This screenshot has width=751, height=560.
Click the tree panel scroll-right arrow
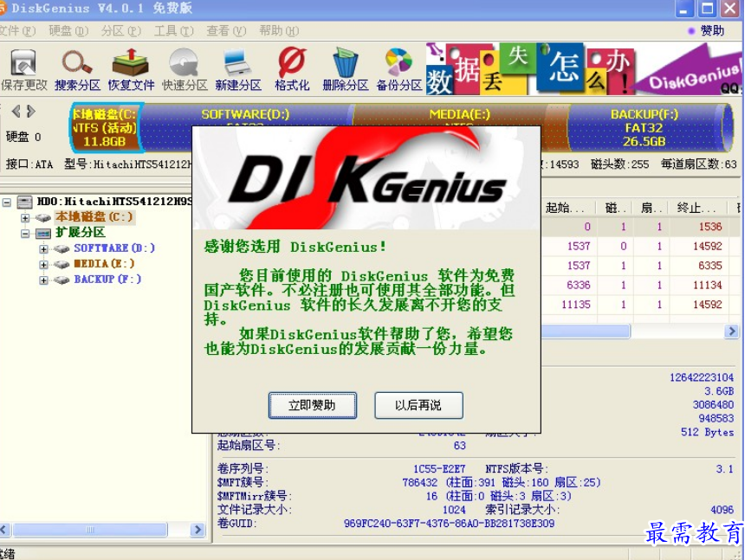pos(197,530)
